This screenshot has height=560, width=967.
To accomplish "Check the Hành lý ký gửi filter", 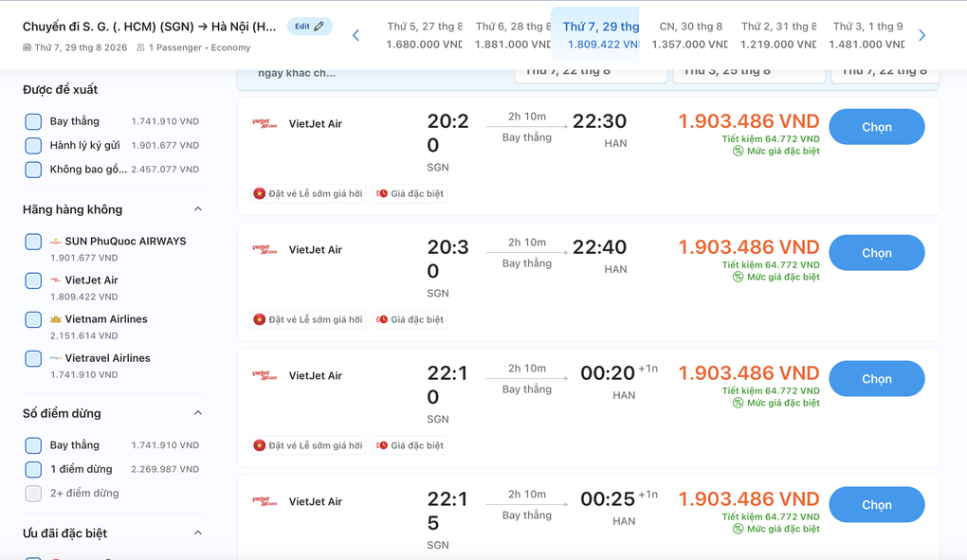I will (33, 145).
